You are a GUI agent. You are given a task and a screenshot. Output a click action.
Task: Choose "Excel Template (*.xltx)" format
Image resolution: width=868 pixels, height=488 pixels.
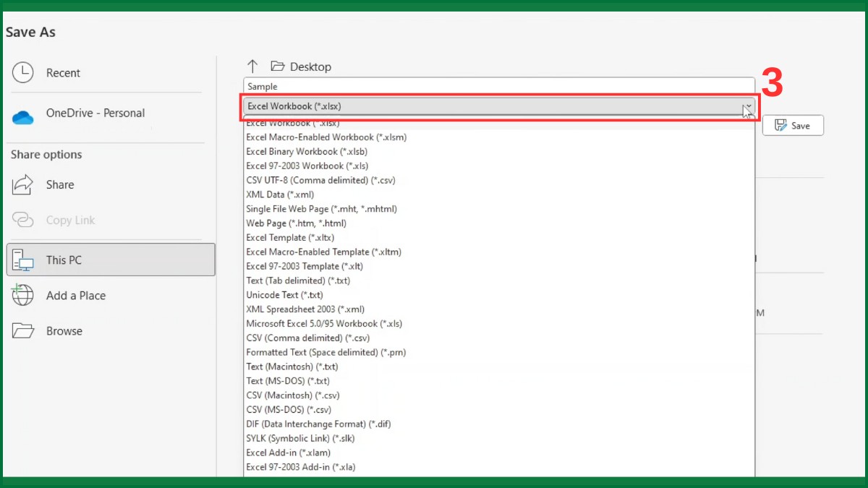[290, 237]
